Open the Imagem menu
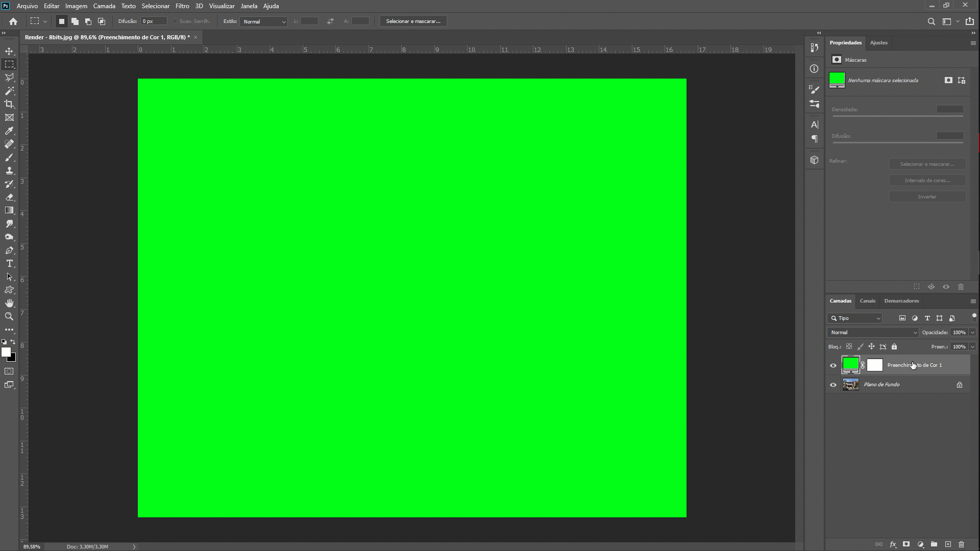Image resolution: width=980 pixels, height=551 pixels. click(76, 6)
